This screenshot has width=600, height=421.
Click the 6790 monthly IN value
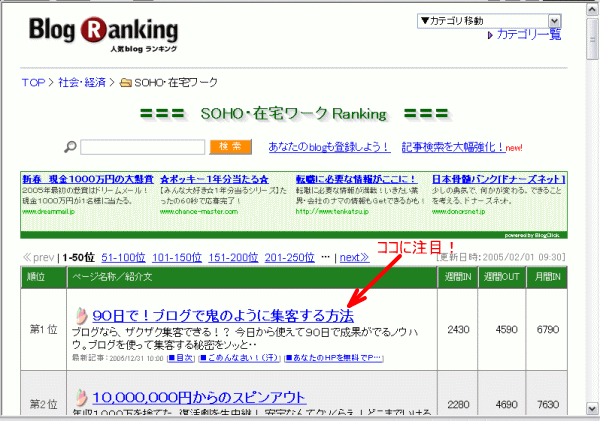548,330
